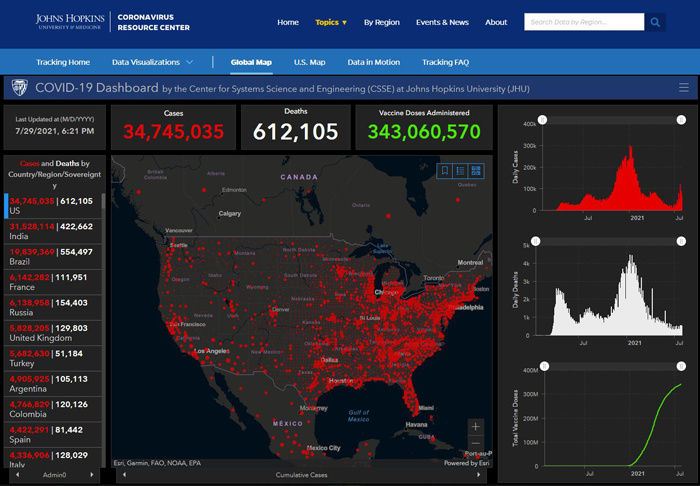Switch to the Global Map tab
700x486 pixels.
click(x=251, y=62)
